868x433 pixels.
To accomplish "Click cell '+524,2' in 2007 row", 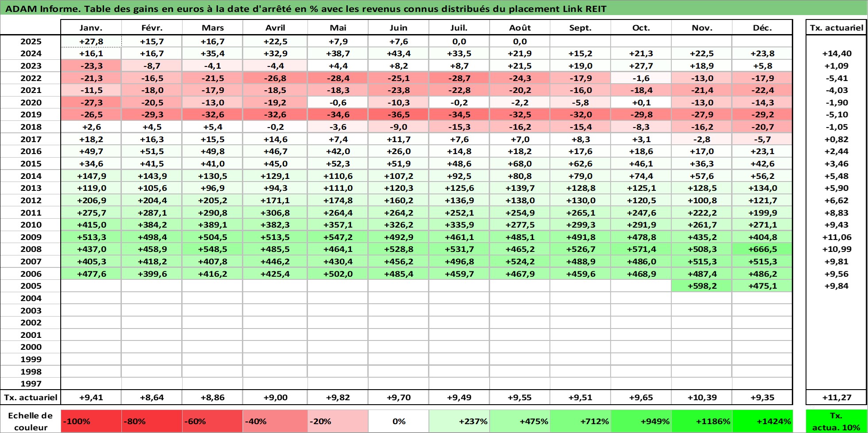I will tap(520, 261).
